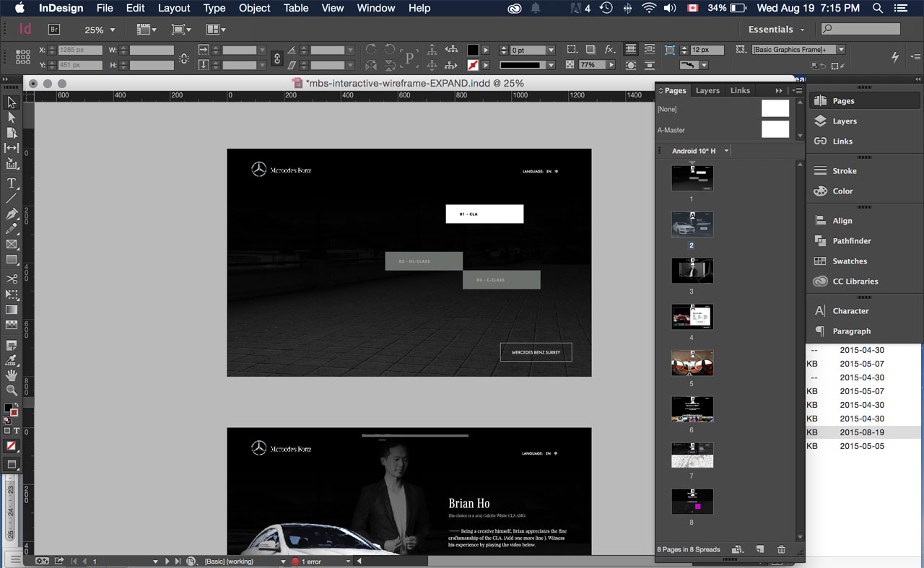Image resolution: width=924 pixels, height=568 pixels.
Task: Open Adobe Bridge with the Br button
Action: click(54, 30)
